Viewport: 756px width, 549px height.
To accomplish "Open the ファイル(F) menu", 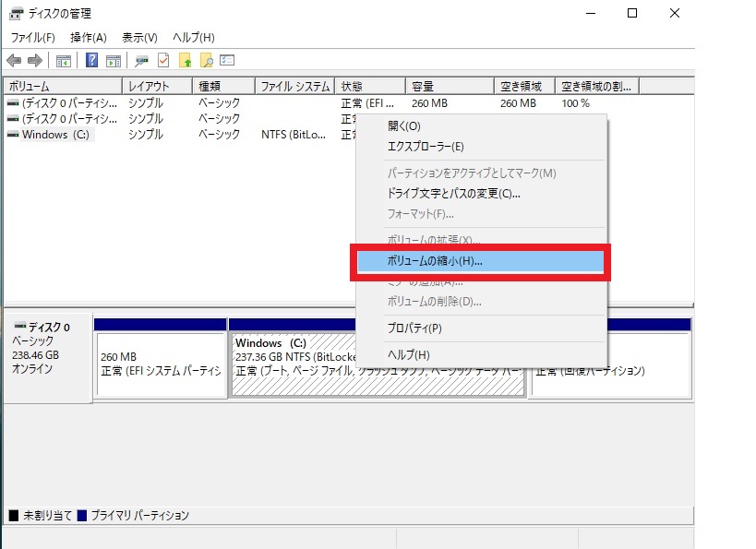I will point(32,37).
